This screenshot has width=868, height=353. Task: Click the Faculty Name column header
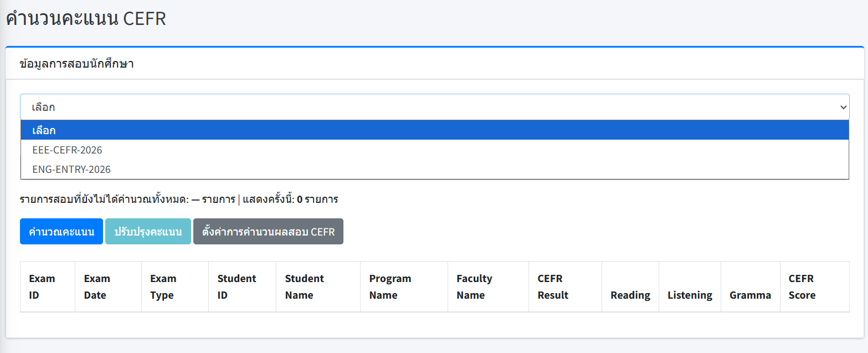pos(488,287)
